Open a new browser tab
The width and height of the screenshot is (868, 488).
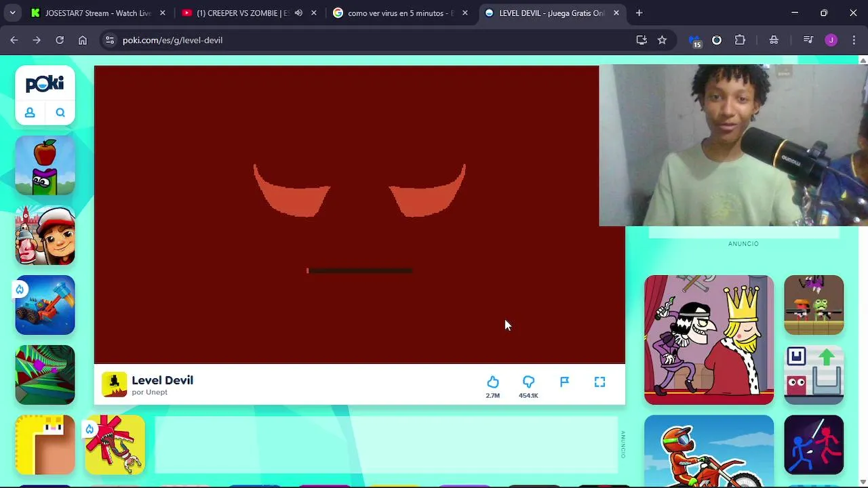click(x=639, y=13)
